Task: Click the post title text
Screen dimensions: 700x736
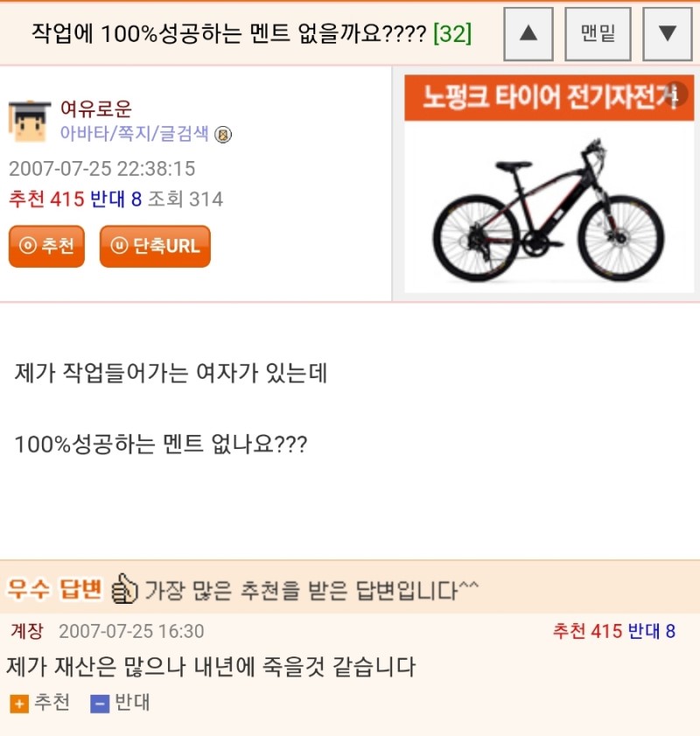Action: point(229,34)
